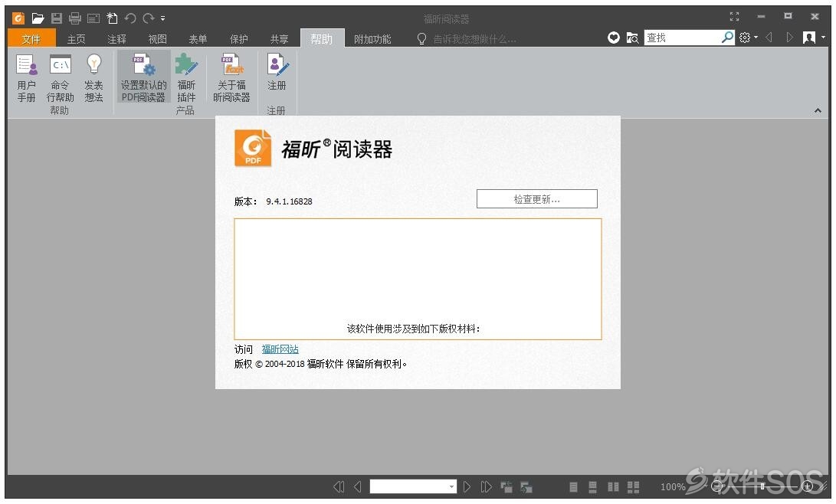The image size is (836, 504).
Task: Click the zoom out minus button
Action: [x=716, y=486]
